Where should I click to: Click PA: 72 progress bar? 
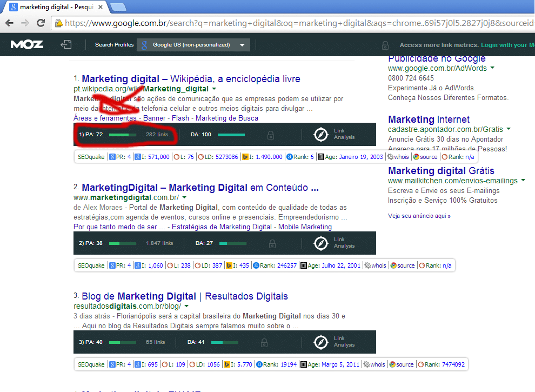tap(123, 135)
